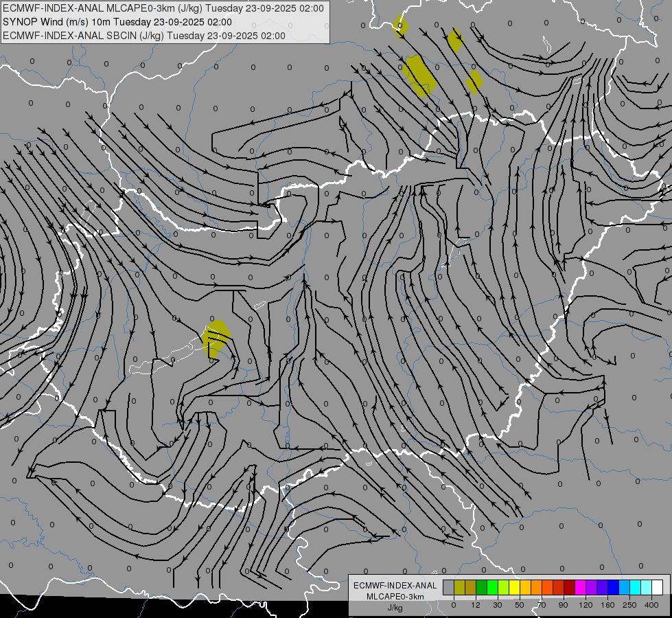This screenshot has width=672, height=618.
Task: Pick the dark green legend swatch
Action: click(482, 587)
